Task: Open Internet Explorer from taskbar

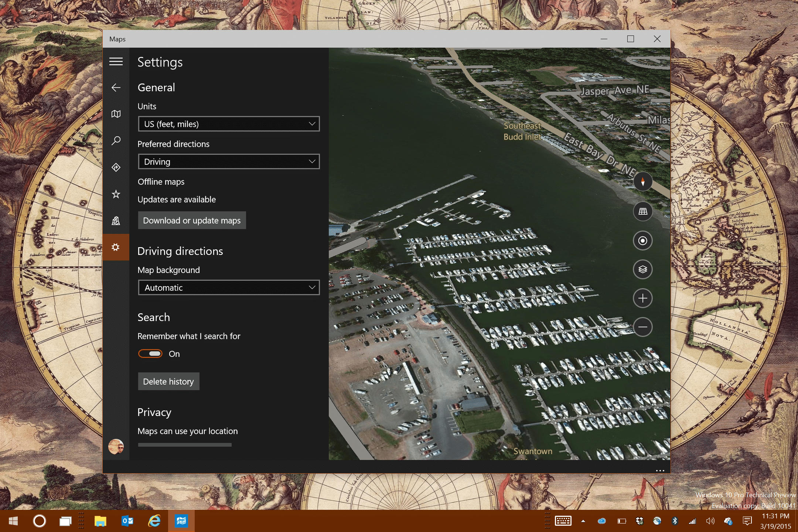Action: click(x=154, y=521)
